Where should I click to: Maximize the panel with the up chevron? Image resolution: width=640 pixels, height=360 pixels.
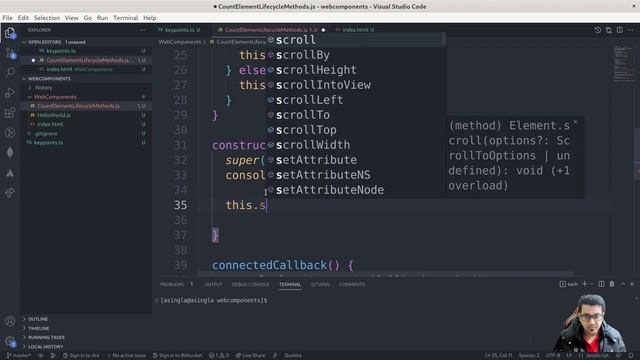[x=623, y=284]
